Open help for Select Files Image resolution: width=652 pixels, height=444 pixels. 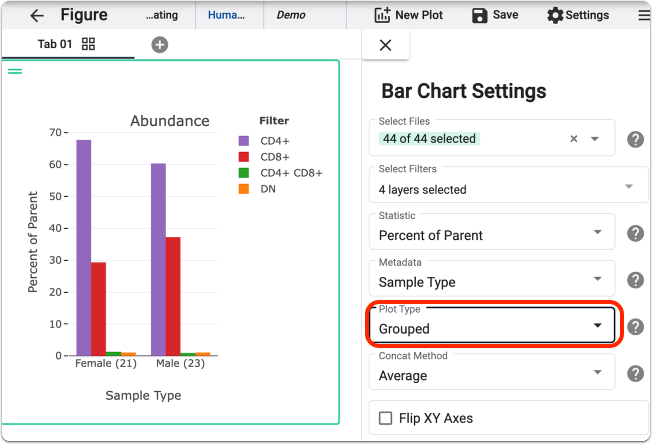click(x=635, y=139)
